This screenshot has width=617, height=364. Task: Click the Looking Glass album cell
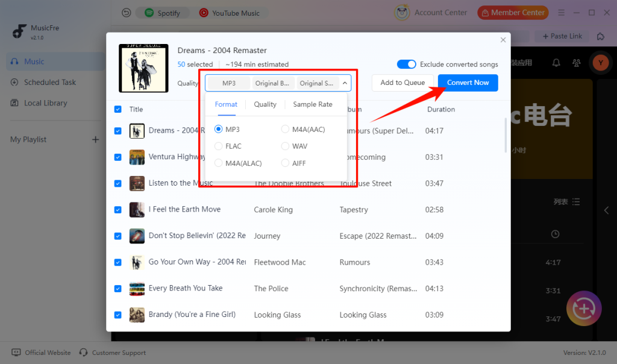click(x=363, y=315)
